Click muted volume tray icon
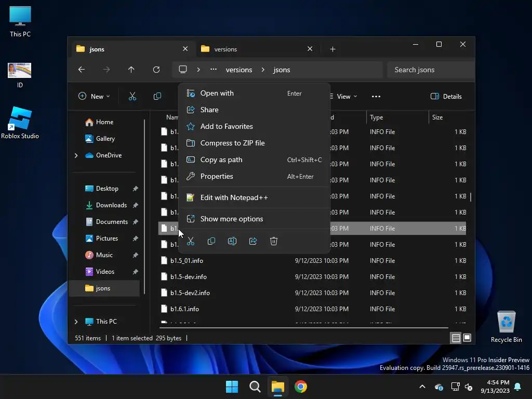This screenshot has height=399, width=532. [469, 387]
